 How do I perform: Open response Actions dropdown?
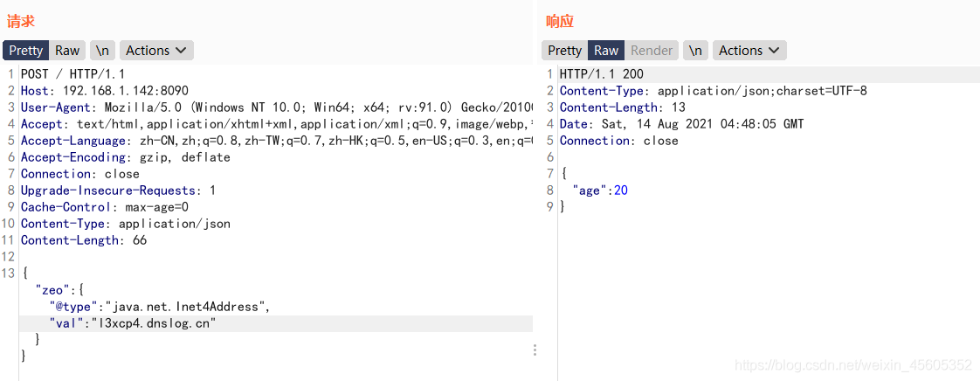click(x=749, y=51)
